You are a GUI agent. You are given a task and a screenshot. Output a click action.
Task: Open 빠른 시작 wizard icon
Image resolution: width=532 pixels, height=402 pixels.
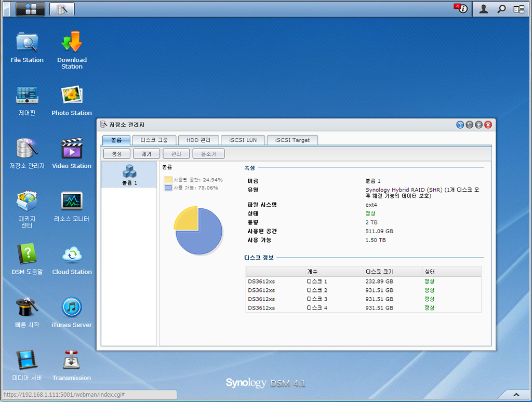(27, 313)
